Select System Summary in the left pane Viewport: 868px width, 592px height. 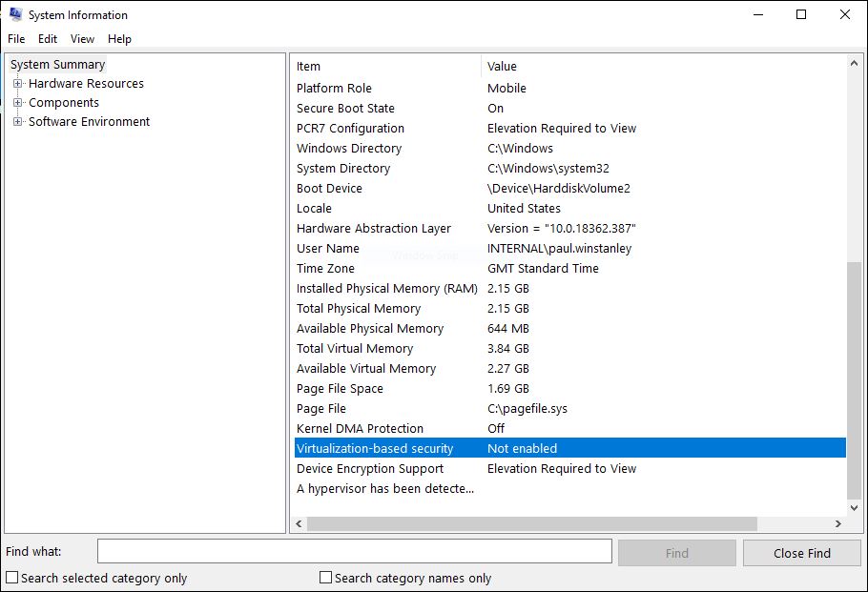[x=56, y=64]
